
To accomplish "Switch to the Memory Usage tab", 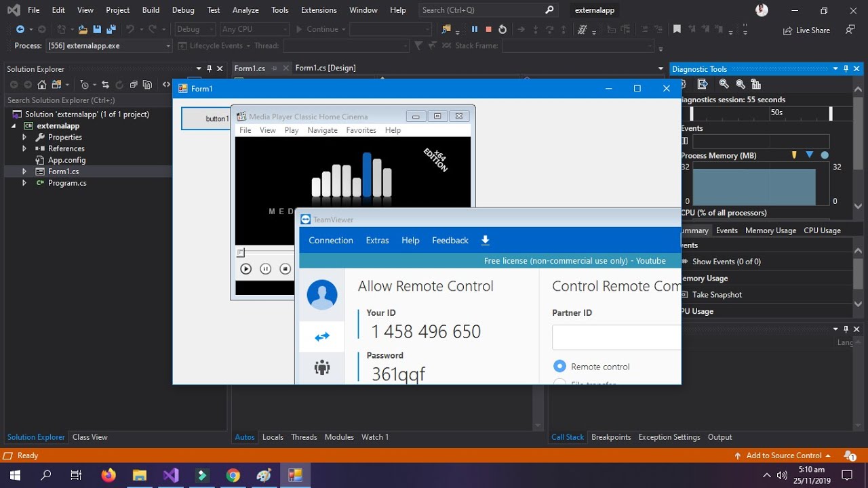I will 770,230.
